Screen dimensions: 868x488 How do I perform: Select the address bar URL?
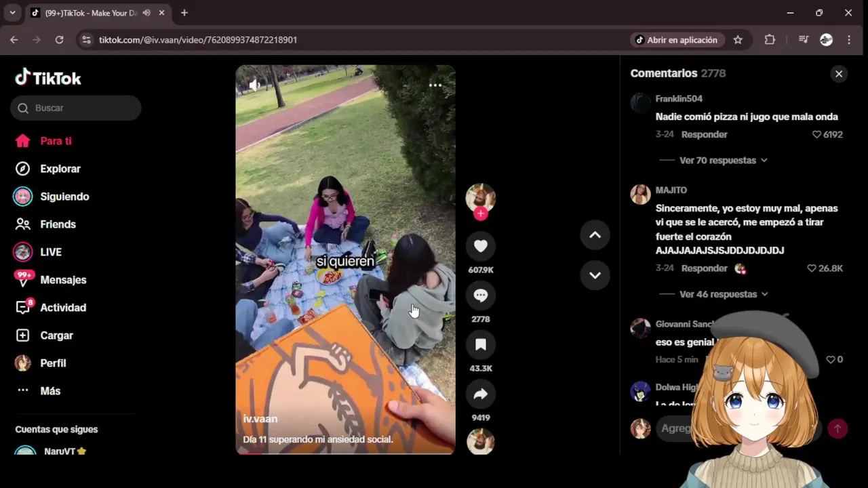click(x=198, y=40)
